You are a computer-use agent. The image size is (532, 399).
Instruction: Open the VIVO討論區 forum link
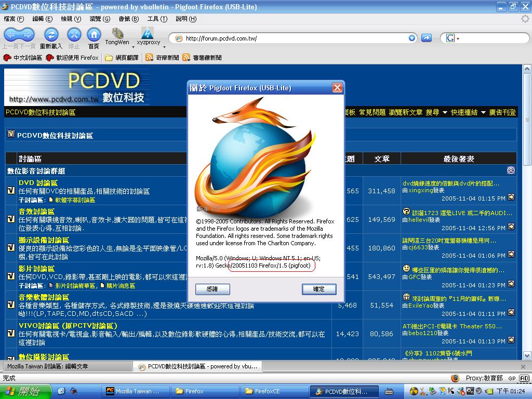(x=68, y=326)
